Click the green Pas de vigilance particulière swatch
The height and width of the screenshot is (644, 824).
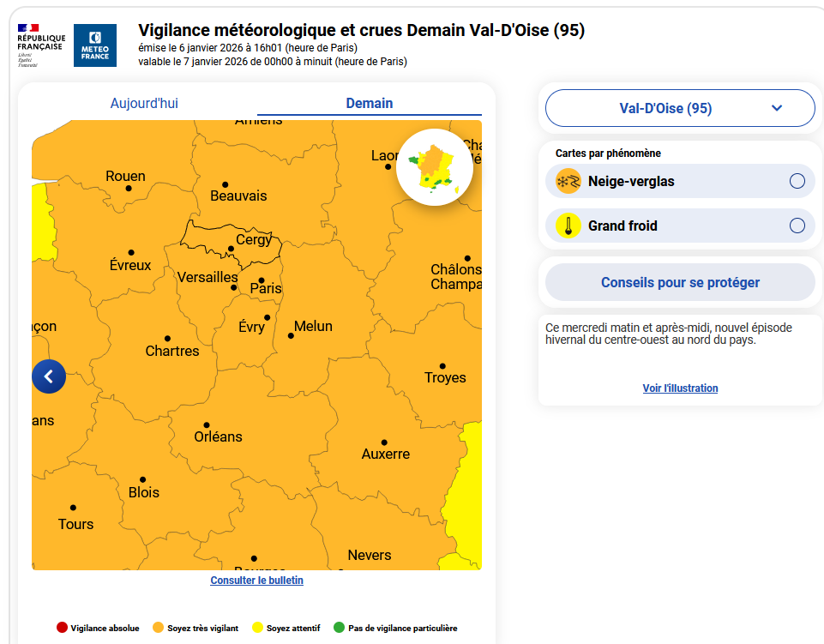coord(339,629)
